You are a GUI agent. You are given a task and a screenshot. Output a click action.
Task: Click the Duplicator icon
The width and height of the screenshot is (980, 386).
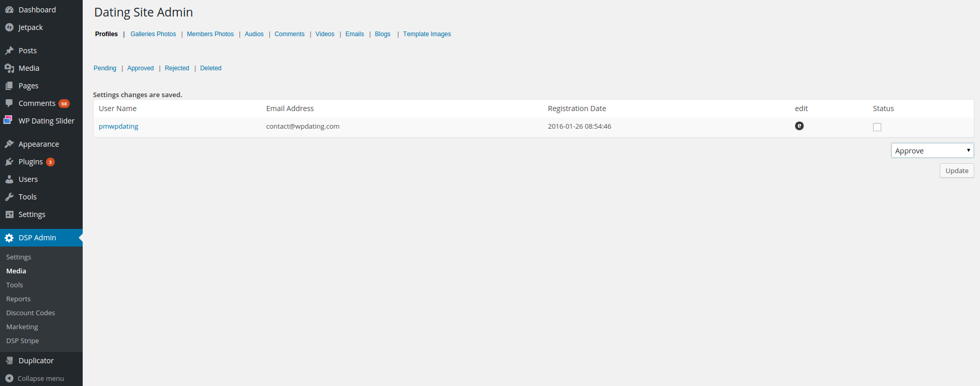tap(9, 361)
